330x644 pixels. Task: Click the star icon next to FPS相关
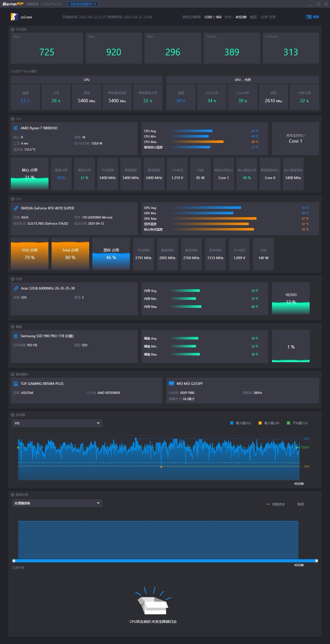click(x=13, y=29)
